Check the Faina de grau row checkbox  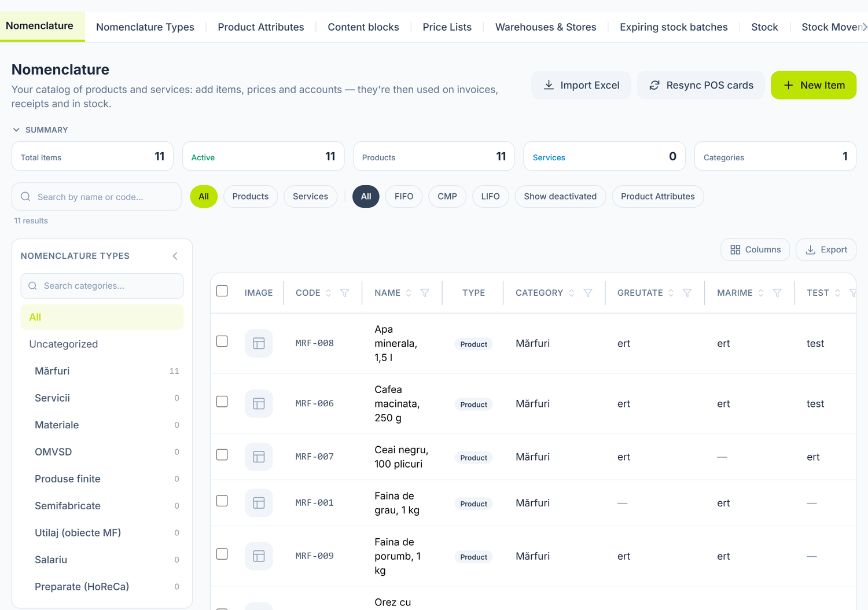coord(222,501)
